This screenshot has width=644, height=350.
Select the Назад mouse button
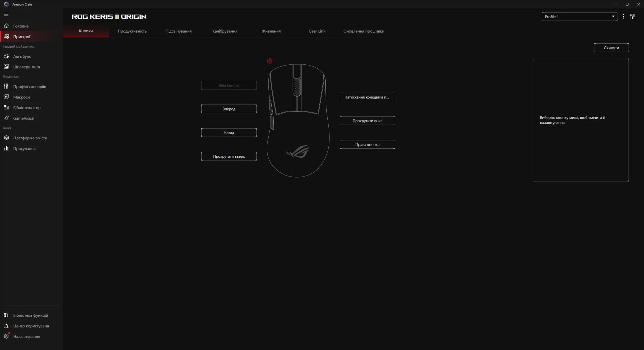[x=229, y=133]
